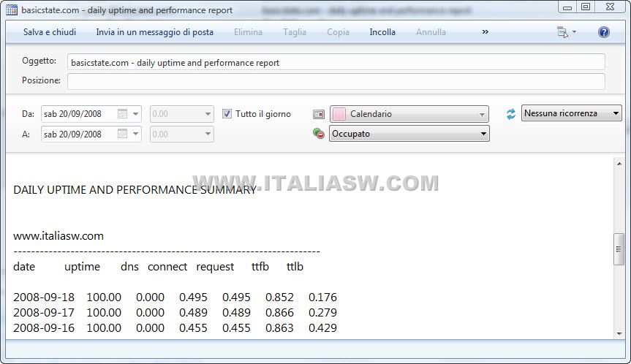Click Salva e chiudi
Image resolution: width=631 pixels, height=364 pixels.
tap(50, 32)
